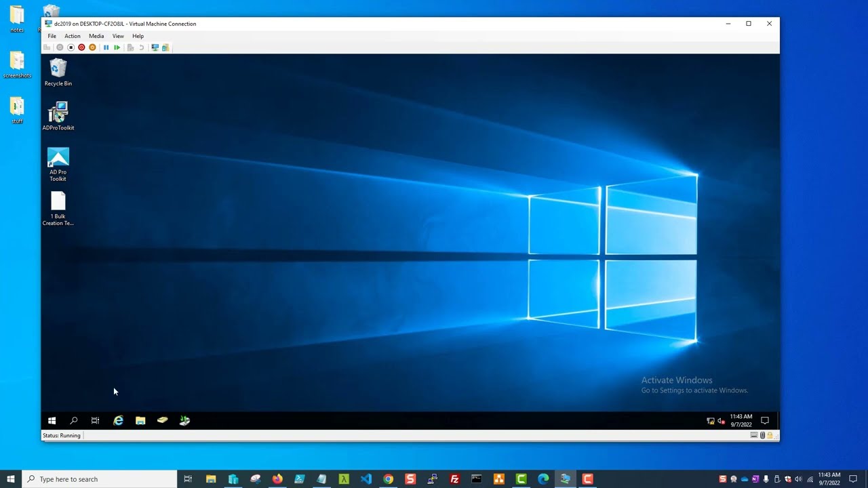Select the ADProToolkit installer icon
Image resolution: width=868 pixels, height=488 pixels.
tap(58, 116)
